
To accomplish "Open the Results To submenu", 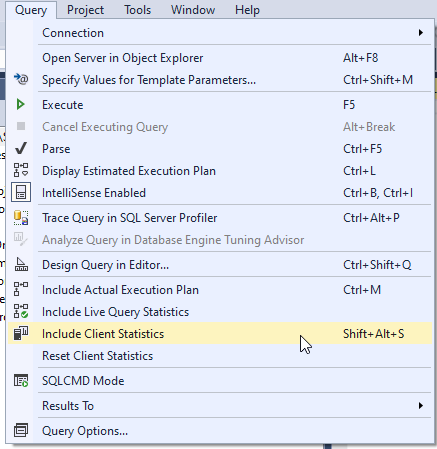I will [220, 406].
